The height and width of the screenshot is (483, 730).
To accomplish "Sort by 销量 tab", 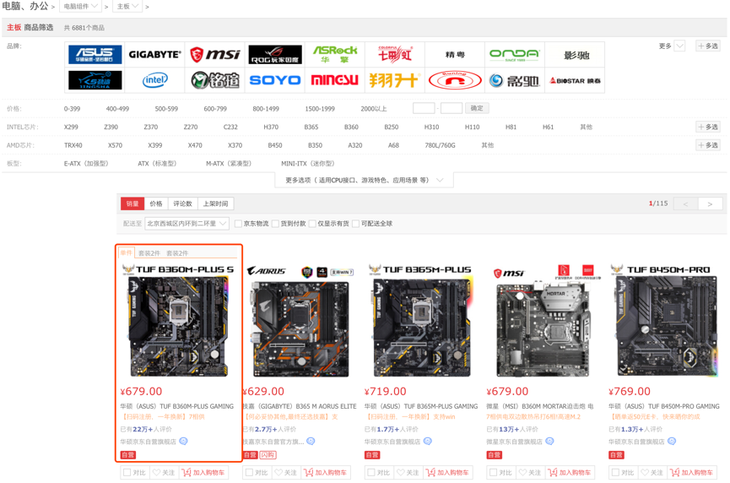I will (x=132, y=204).
